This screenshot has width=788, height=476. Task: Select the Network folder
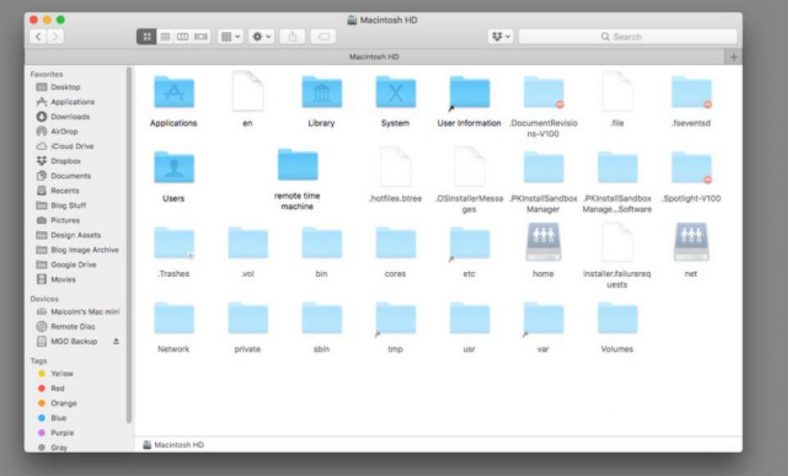[174, 319]
